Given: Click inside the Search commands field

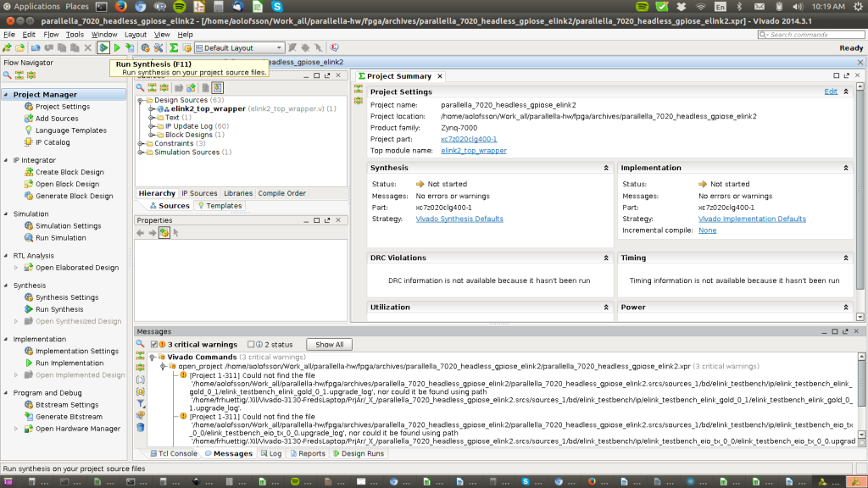Looking at the screenshot, I should (x=814, y=35).
